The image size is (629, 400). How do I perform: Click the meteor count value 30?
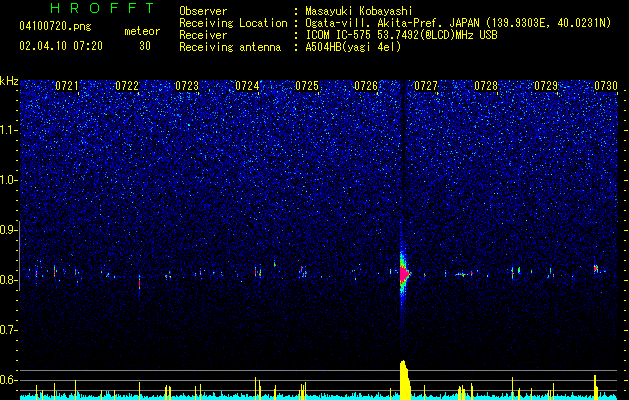[x=145, y=46]
